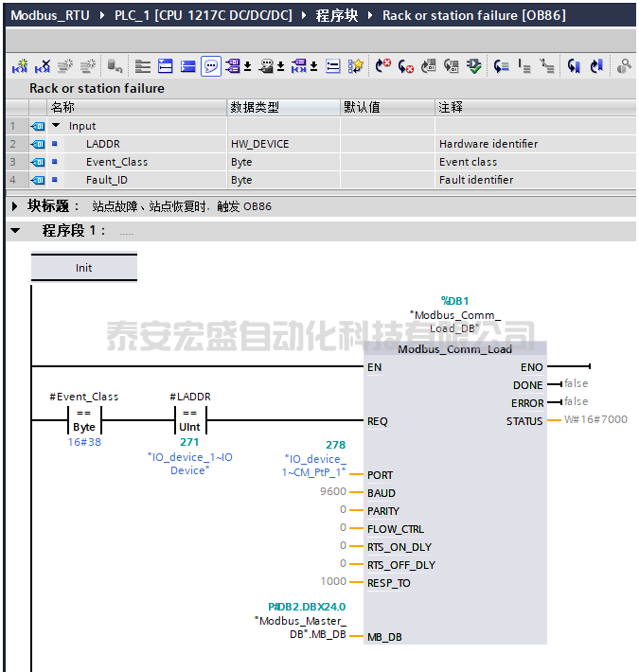The width and height of the screenshot is (639, 672).
Task: Click the Delete network icon with red X
Action: pyautogui.click(x=43, y=66)
